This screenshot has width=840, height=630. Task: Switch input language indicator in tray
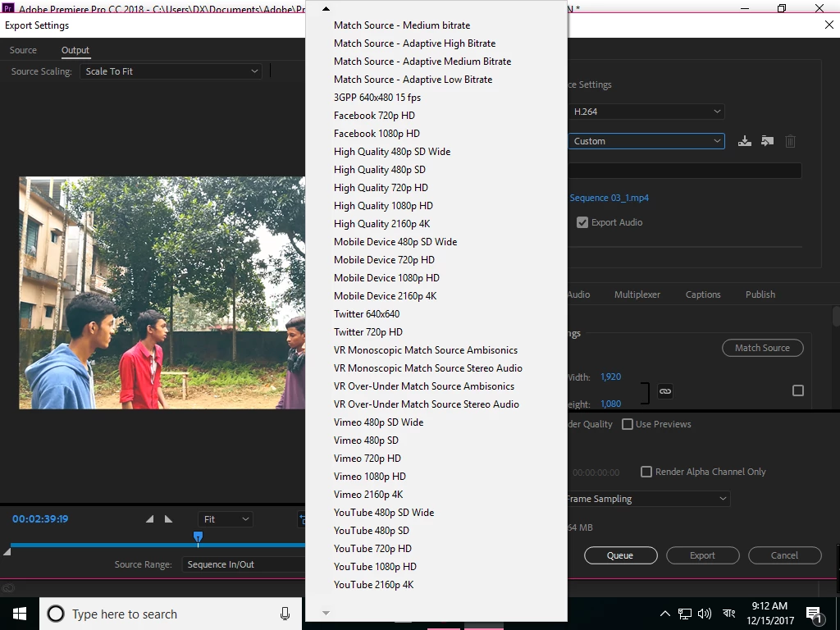(728, 614)
